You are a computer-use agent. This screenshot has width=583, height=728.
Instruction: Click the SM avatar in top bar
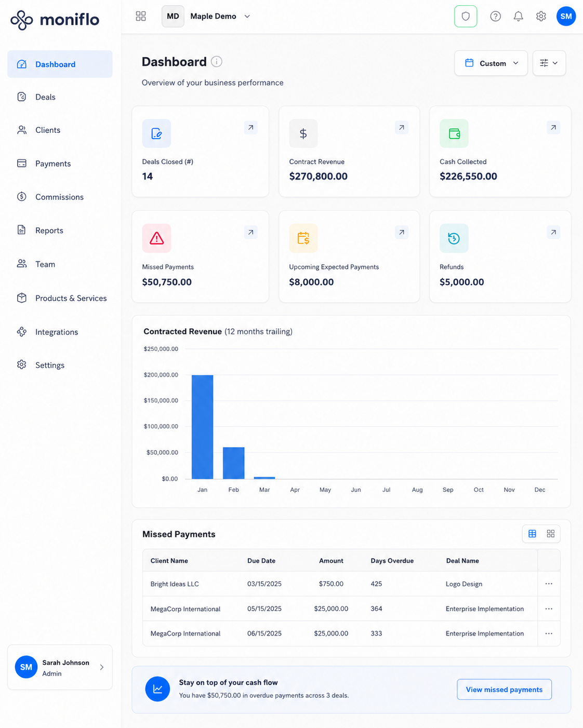[x=566, y=16]
